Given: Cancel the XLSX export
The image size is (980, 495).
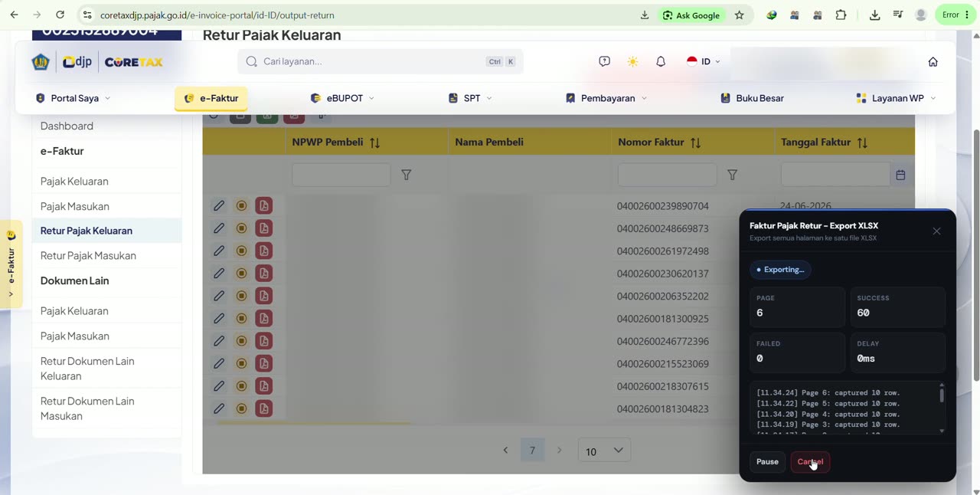Looking at the screenshot, I should [x=810, y=461].
